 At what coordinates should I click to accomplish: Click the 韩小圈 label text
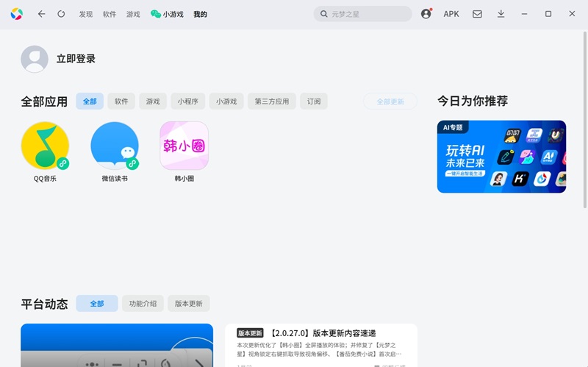184,179
